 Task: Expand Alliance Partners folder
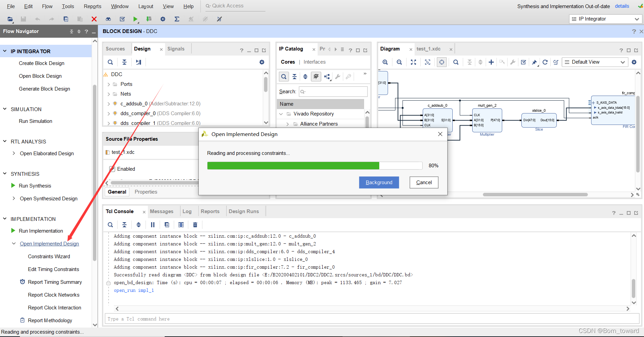(x=287, y=124)
